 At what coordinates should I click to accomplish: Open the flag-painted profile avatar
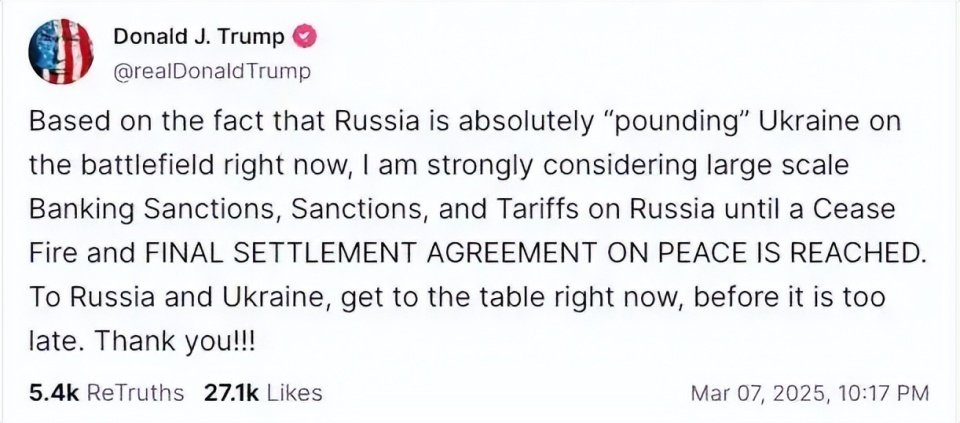pyautogui.click(x=61, y=51)
